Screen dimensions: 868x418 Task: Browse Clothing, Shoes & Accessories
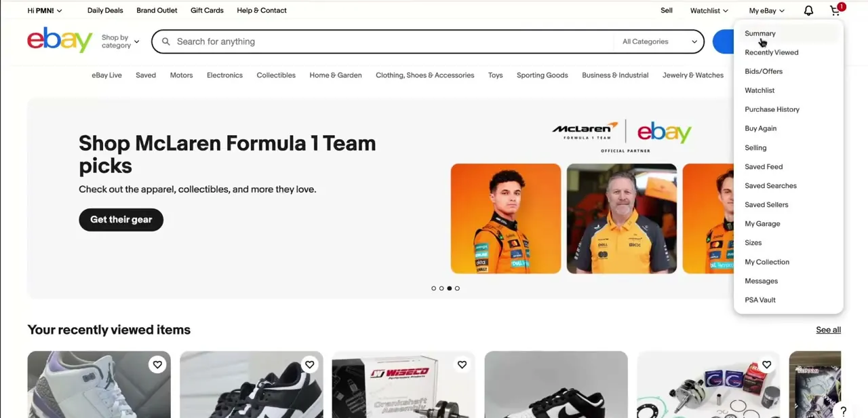pos(425,75)
